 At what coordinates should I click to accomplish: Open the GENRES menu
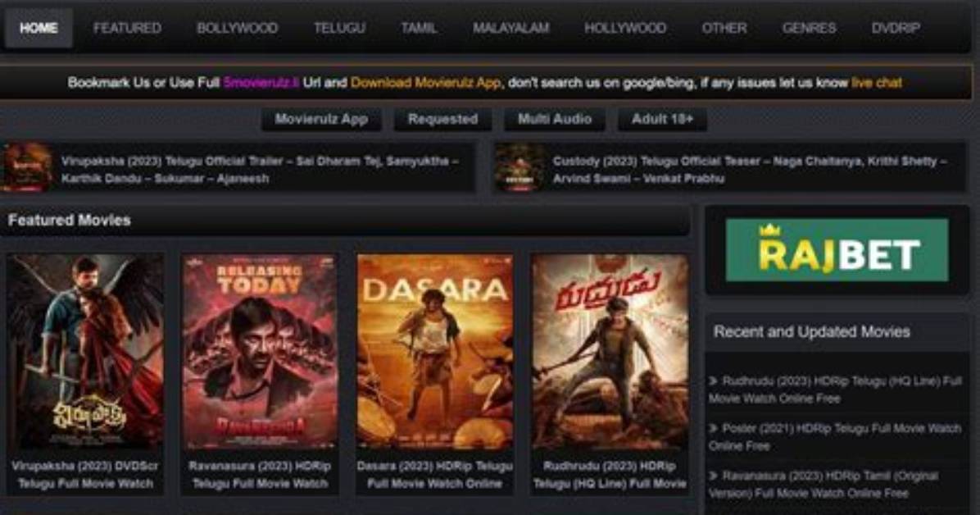click(809, 28)
